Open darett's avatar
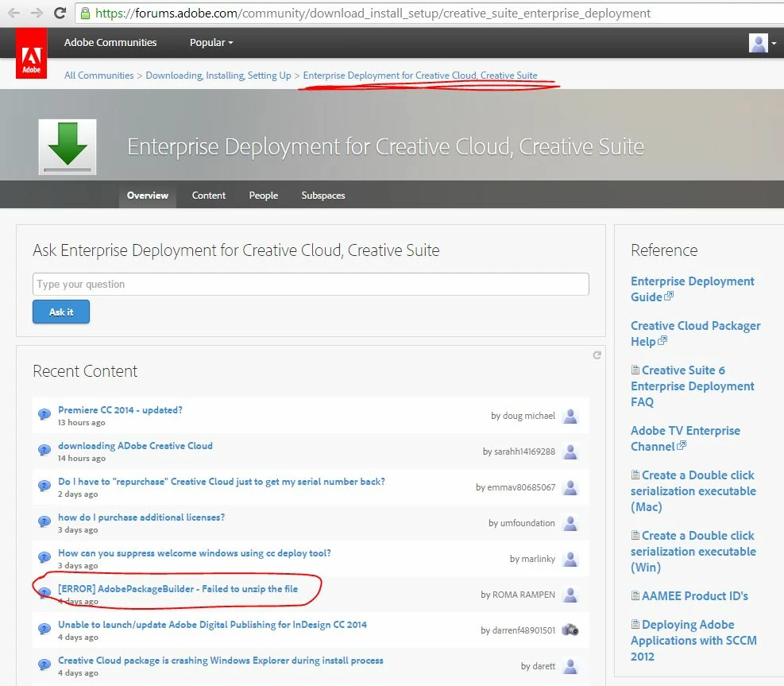Image resolution: width=784 pixels, height=686 pixels. pyautogui.click(x=570, y=666)
